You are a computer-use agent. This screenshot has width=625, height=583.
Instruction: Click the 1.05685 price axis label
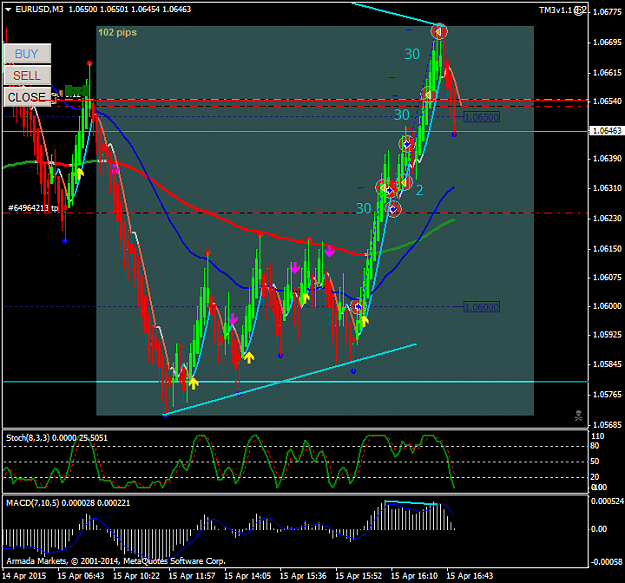click(607, 425)
